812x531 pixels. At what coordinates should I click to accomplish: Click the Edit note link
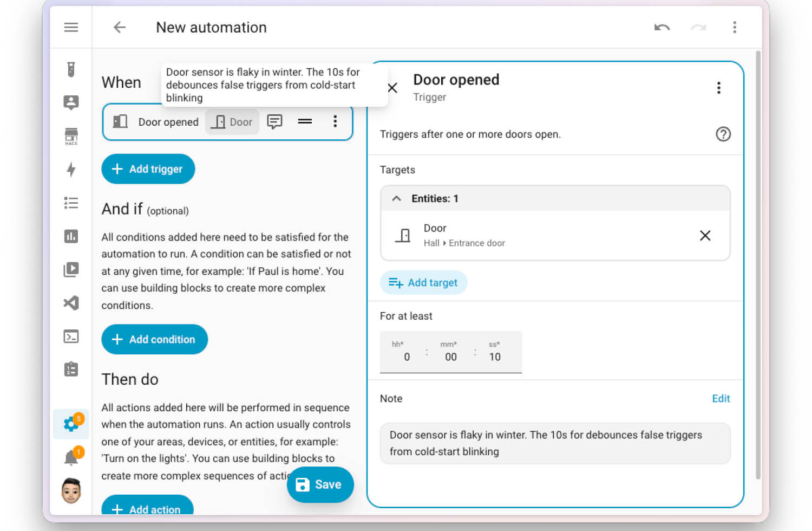721,398
